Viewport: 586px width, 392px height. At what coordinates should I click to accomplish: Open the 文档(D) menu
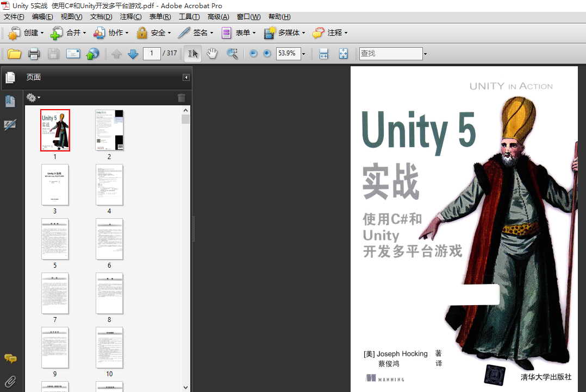tap(101, 17)
